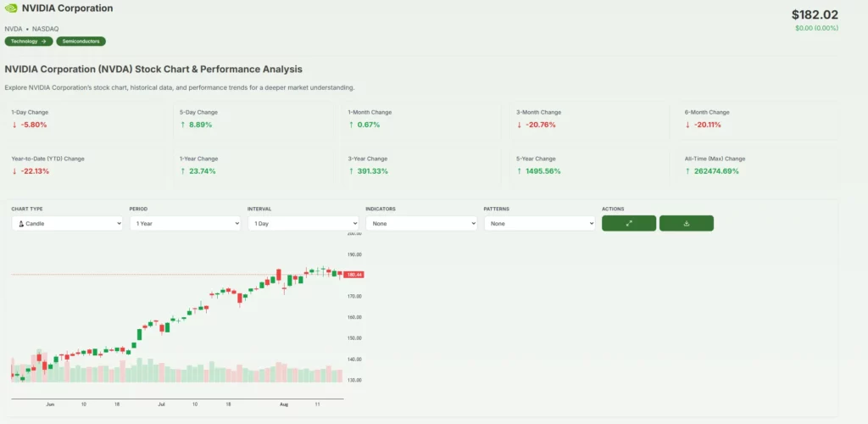Click the All-Time (Max) Change up arrow icon
This screenshot has width=868, height=424.
coord(688,171)
